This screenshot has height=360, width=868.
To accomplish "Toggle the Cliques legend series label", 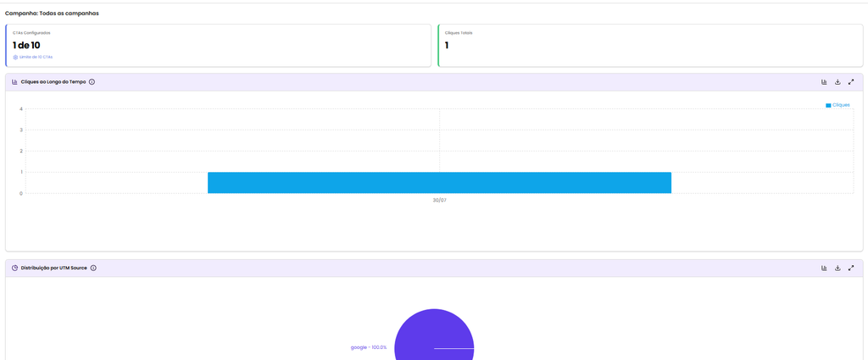I will [841, 105].
